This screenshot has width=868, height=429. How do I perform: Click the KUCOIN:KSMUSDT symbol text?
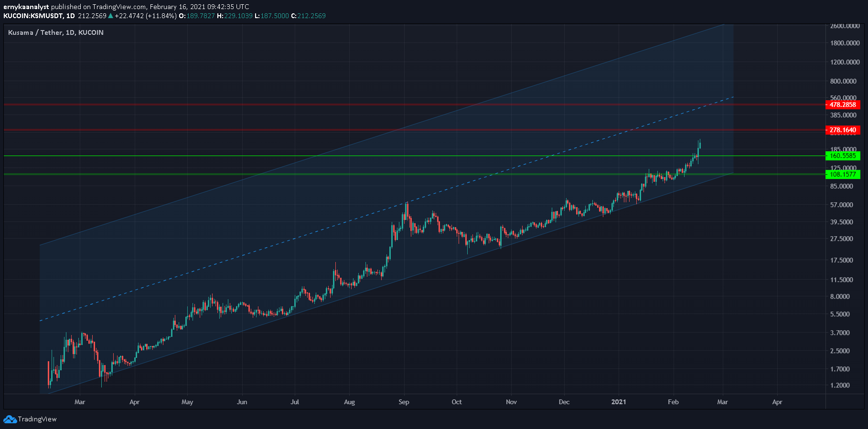[33, 16]
